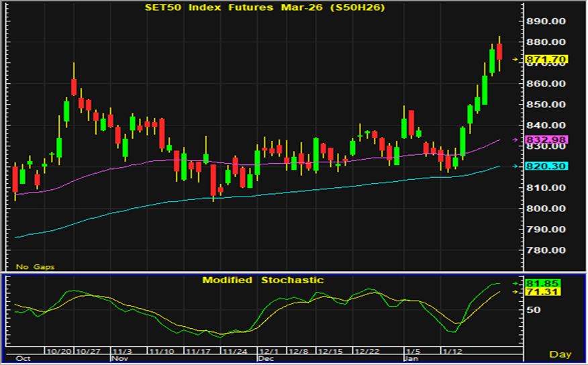Click the 1/12 date marker
This screenshot has width=588, height=365.
(x=450, y=351)
